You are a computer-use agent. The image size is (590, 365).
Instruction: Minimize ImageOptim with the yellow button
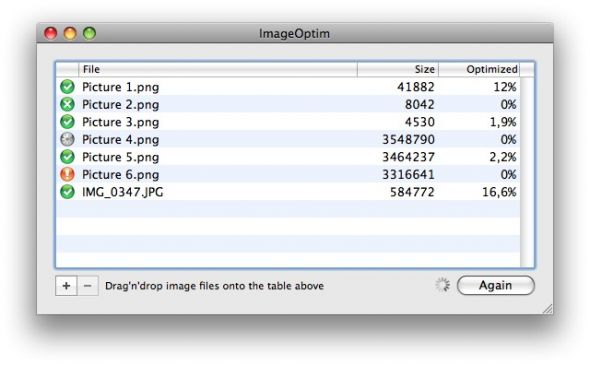pyautogui.click(x=70, y=33)
